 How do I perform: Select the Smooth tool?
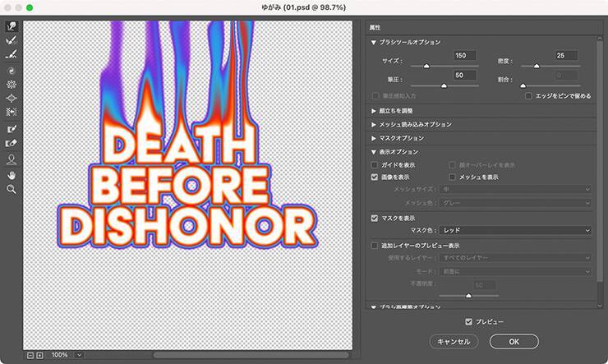click(12, 54)
